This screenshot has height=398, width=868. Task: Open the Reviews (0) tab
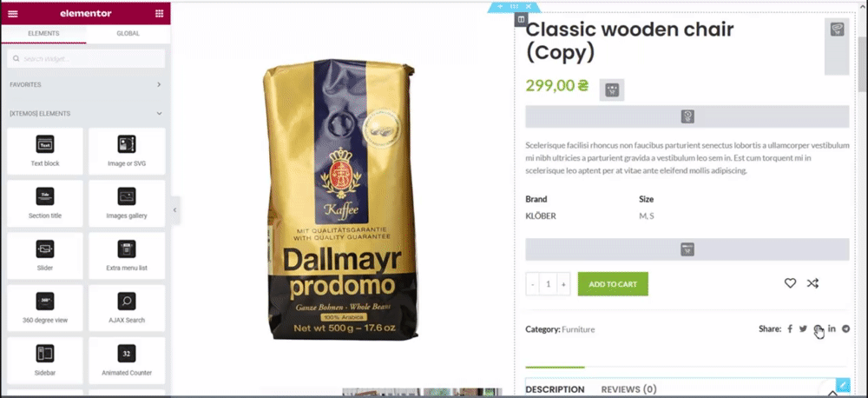point(628,389)
